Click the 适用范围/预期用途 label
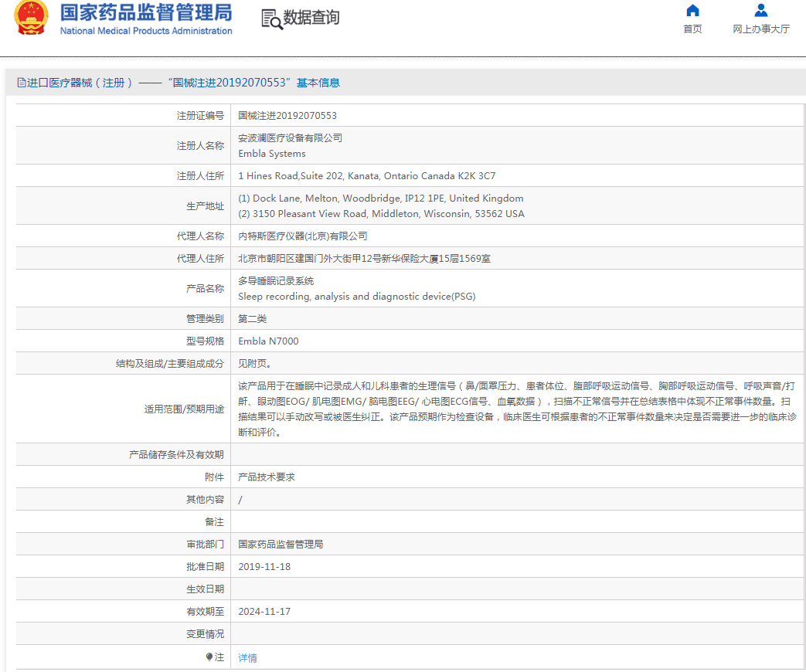The image size is (806, 672). (184, 409)
